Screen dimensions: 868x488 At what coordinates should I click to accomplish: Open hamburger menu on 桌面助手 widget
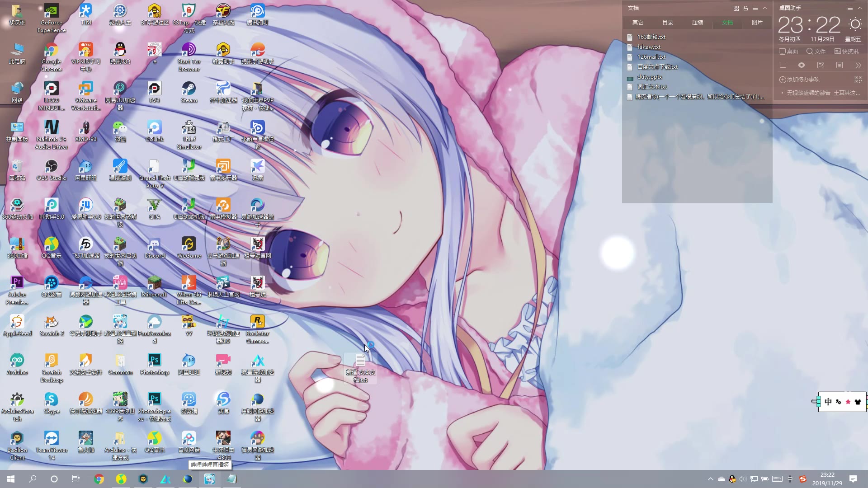coord(850,8)
